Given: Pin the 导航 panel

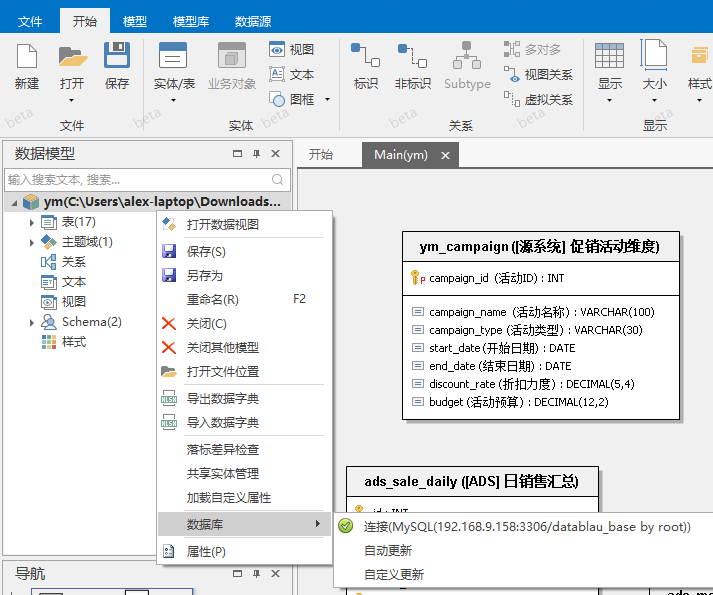Looking at the screenshot, I should pos(256,574).
